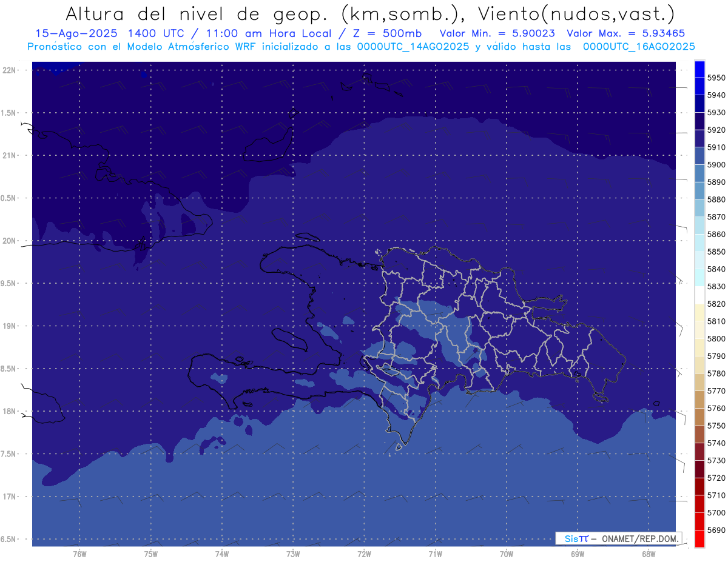Click 'Valor Min. = 5.90023' text
Screen dimensions: 728x562
[497, 33]
